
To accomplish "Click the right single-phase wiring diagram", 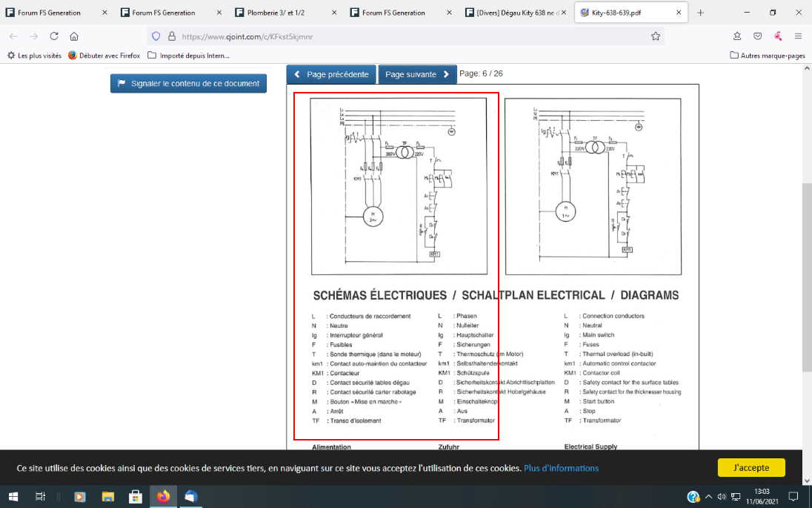I will pyautogui.click(x=593, y=186).
